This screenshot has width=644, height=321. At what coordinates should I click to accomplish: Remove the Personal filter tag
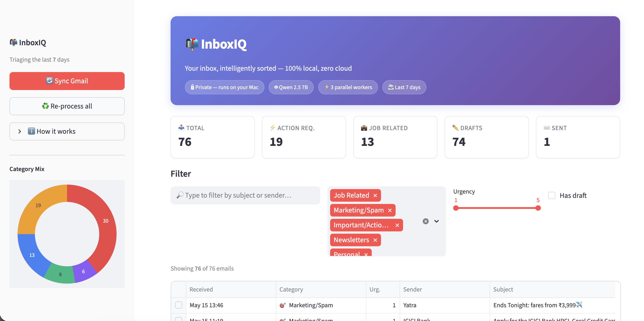(x=366, y=254)
